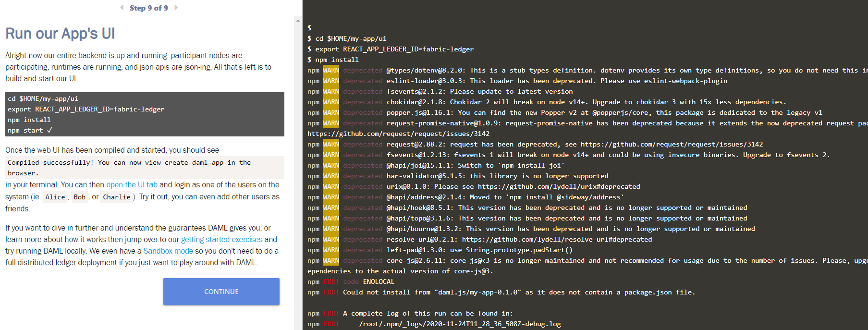Follow the 'getting started exercises' link
The width and height of the screenshot is (868, 330).
[221, 240]
